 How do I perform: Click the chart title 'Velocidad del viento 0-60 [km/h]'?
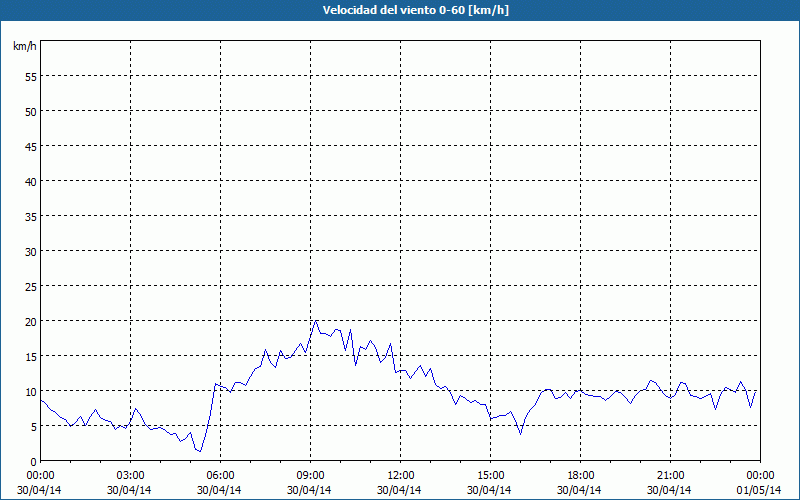point(415,10)
